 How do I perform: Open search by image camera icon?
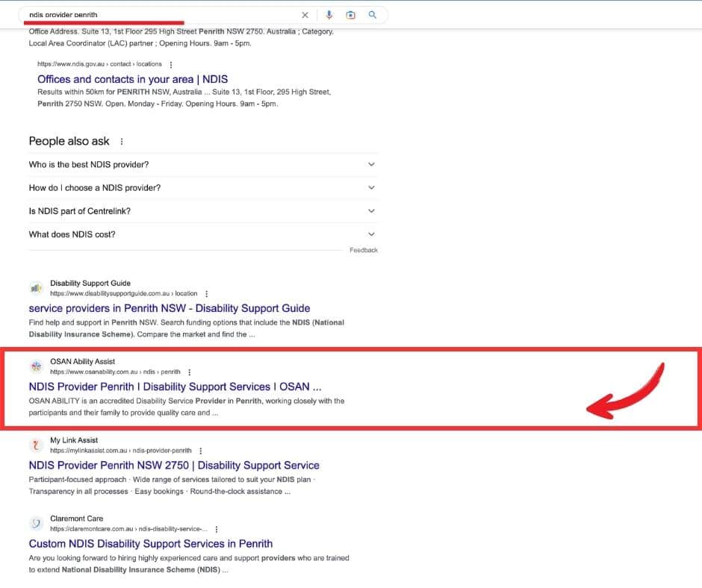[350, 15]
